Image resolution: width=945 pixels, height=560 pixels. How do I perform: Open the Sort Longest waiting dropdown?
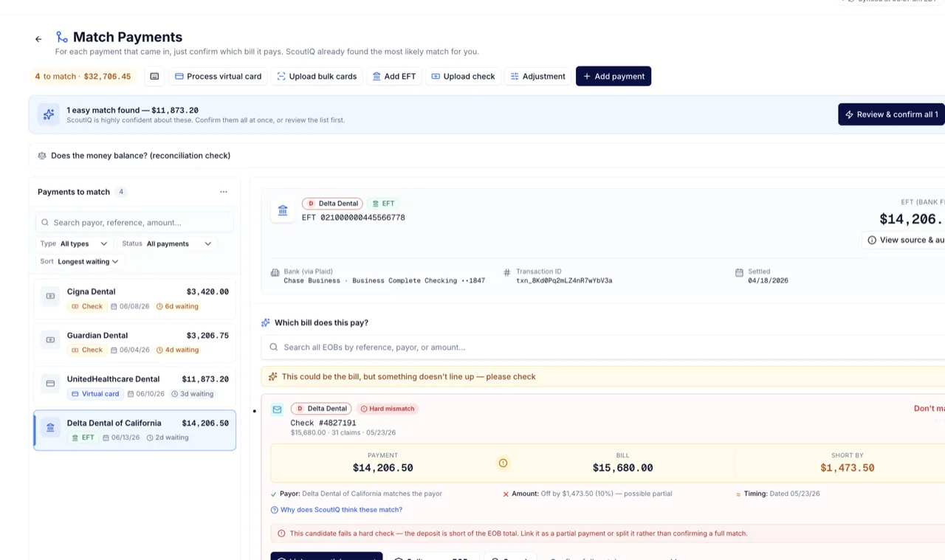tap(80, 261)
